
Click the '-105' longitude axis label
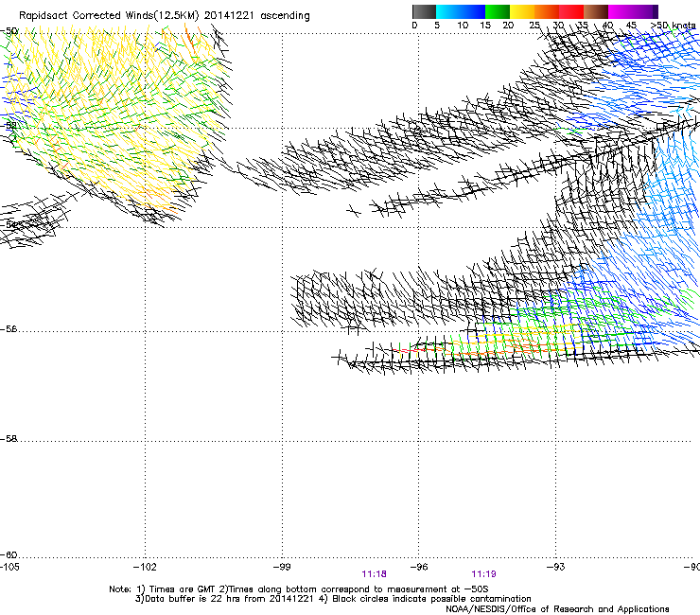(x=9, y=567)
